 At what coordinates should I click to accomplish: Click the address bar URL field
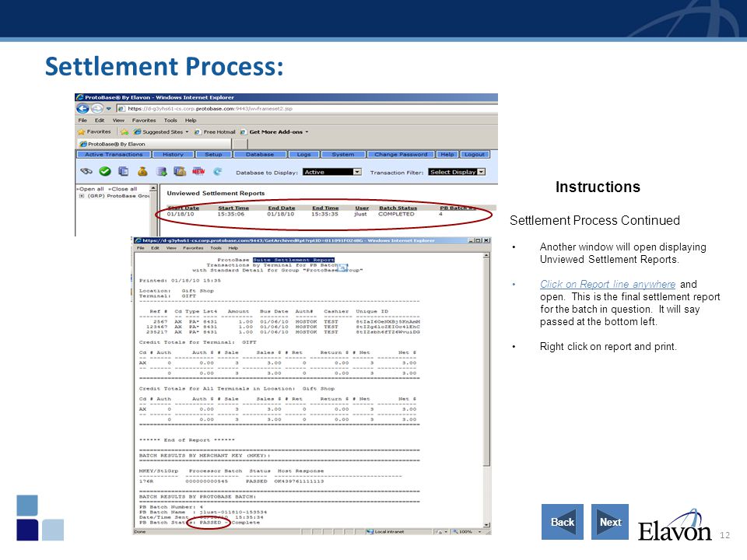click(x=308, y=109)
